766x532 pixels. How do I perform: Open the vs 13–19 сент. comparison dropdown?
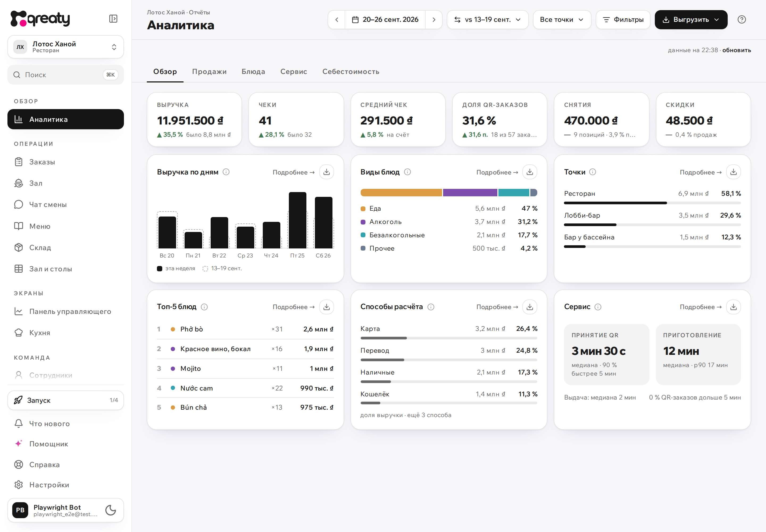click(487, 20)
